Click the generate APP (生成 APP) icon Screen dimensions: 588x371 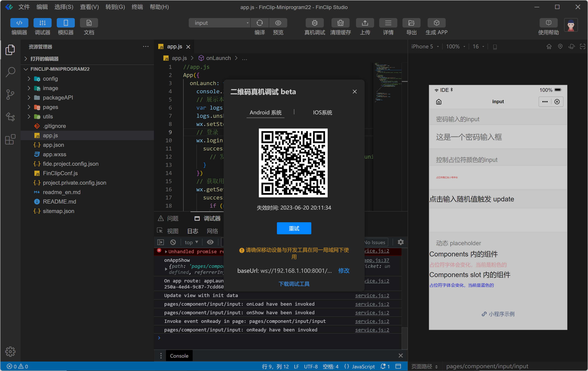pyautogui.click(x=436, y=23)
